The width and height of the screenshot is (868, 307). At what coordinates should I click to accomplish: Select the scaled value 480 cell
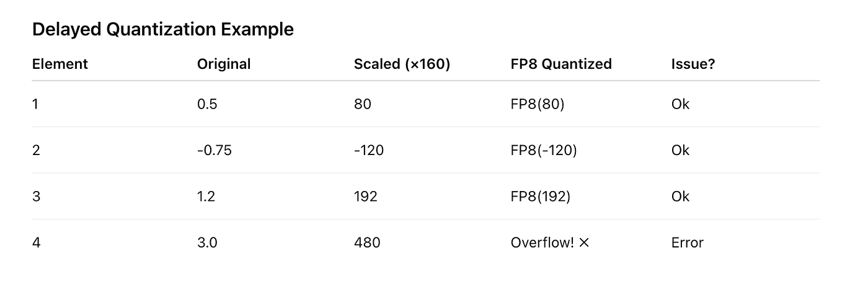pyautogui.click(x=366, y=242)
